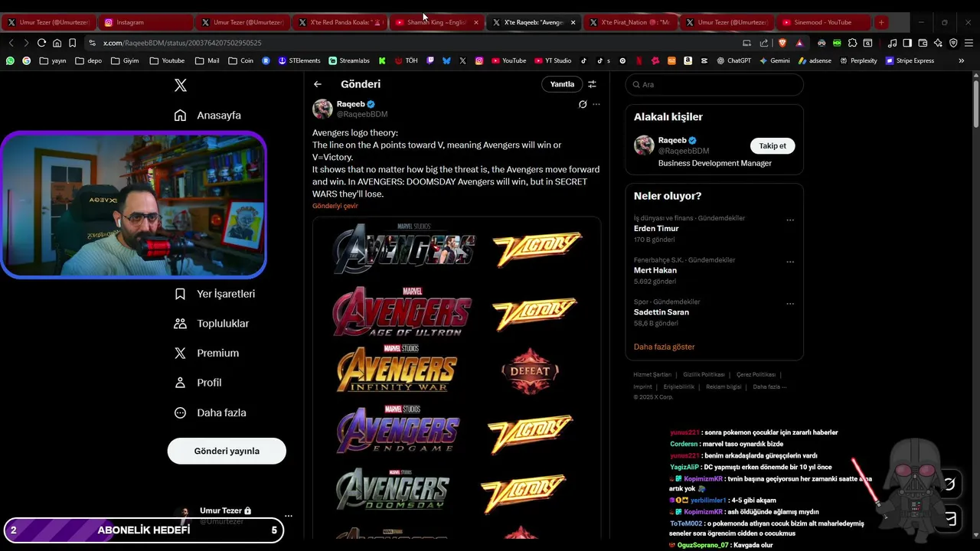Expand the footer Daha fazla menu

pyautogui.click(x=769, y=387)
